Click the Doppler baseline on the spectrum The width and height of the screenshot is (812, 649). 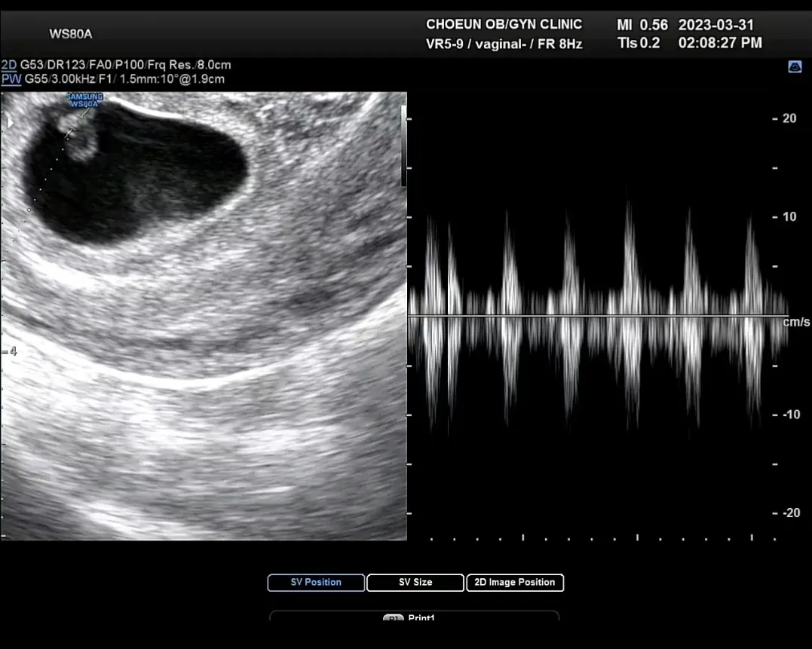(x=598, y=314)
